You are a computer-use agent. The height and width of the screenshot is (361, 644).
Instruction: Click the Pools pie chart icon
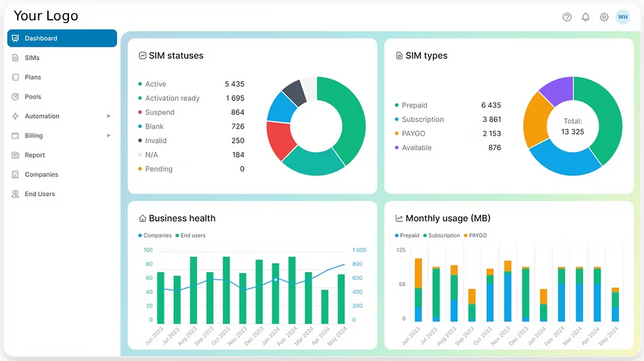tap(15, 96)
